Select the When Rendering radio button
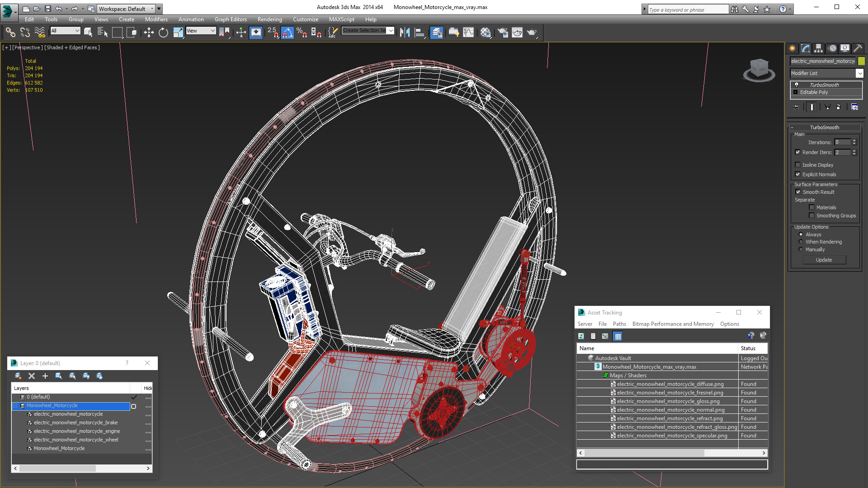The width and height of the screenshot is (868, 488). tap(801, 242)
